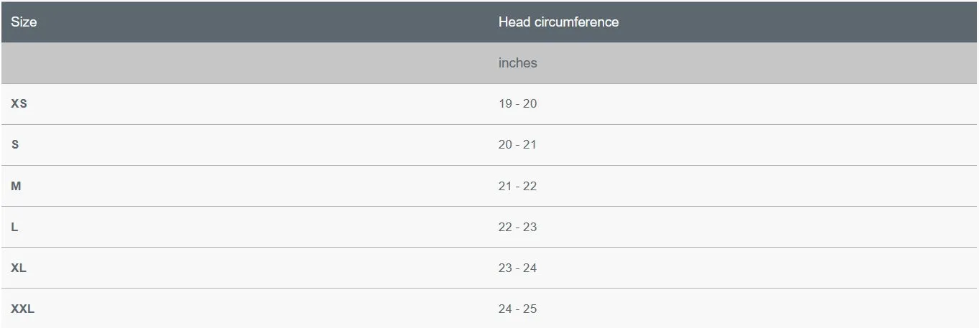Click the 24 - 25 measurement value
The width and height of the screenshot is (980, 328).
517,309
